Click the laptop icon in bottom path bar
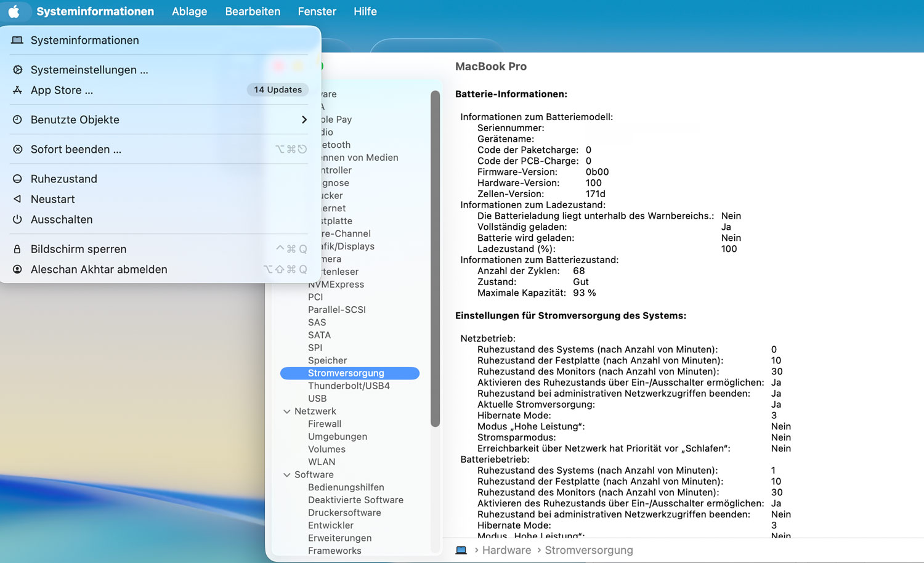Viewport: 924px width, 563px height. [x=461, y=550]
